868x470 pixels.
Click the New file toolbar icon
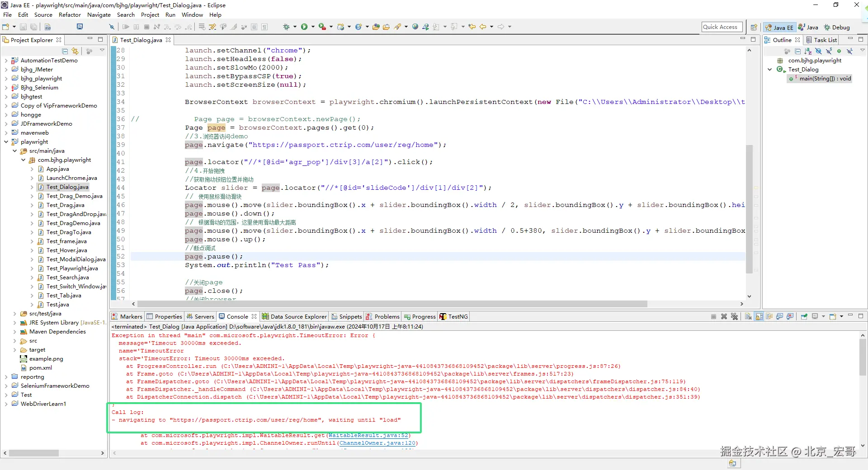pyautogui.click(x=6, y=27)
